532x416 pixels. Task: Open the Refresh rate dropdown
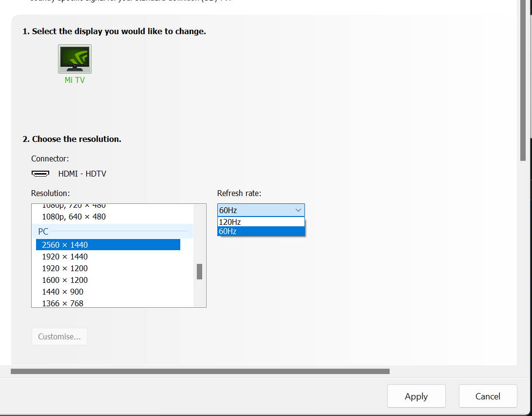[261, 210]
